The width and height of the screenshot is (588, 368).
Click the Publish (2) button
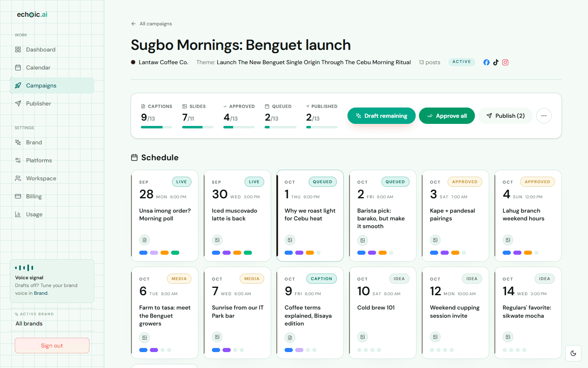pyautogui.click(x=506, y=116)
